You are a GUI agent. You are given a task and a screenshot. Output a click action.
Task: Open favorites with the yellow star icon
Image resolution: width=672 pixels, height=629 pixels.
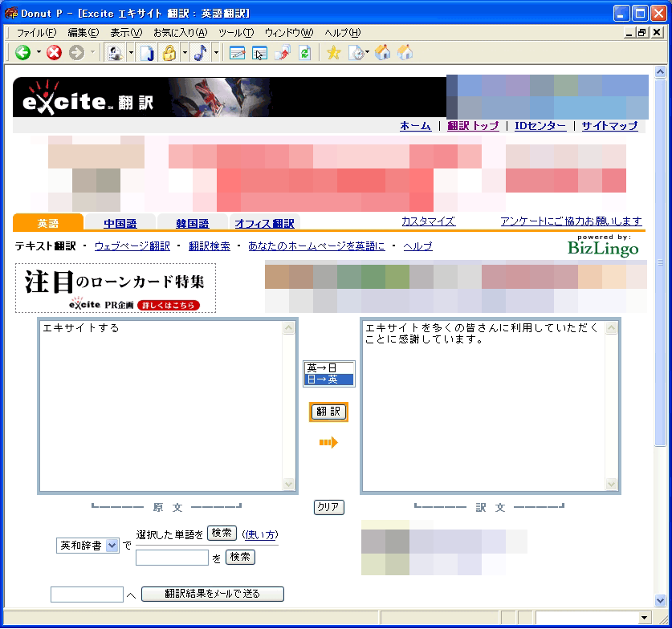[333, 53]
